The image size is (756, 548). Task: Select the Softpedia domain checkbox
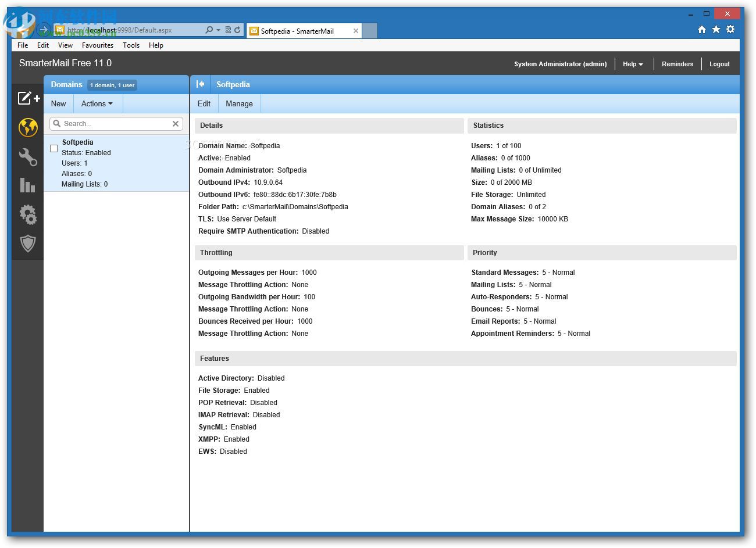click(x=54, y=148)
